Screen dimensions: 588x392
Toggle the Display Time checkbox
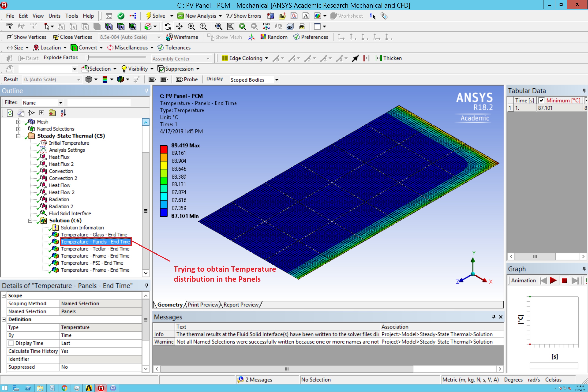[x=11, y=343]
